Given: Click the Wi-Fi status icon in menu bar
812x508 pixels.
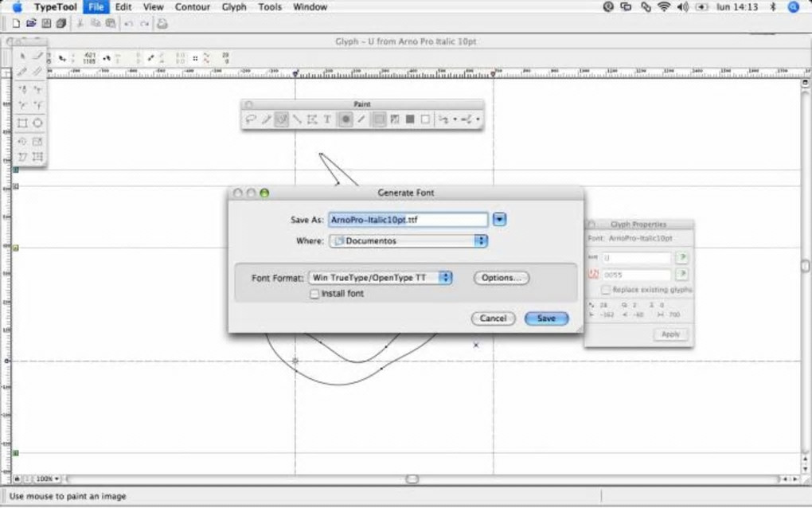Looking at the screenshot, I should [664, 6].
